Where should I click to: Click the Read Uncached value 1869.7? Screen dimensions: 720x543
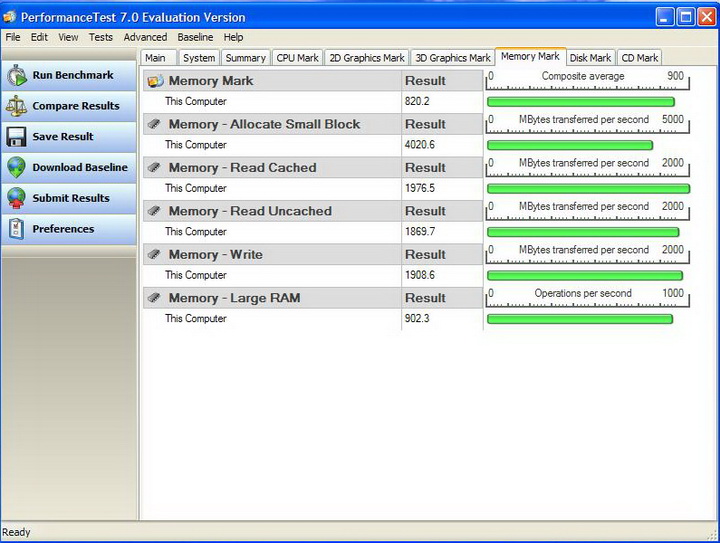(x=420, y=231)
